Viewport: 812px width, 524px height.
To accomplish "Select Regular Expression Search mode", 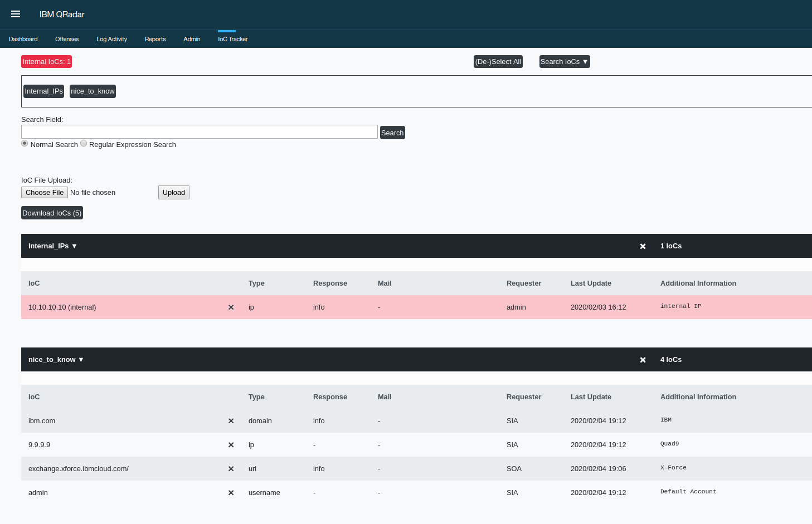I will (x=84, y=143).
